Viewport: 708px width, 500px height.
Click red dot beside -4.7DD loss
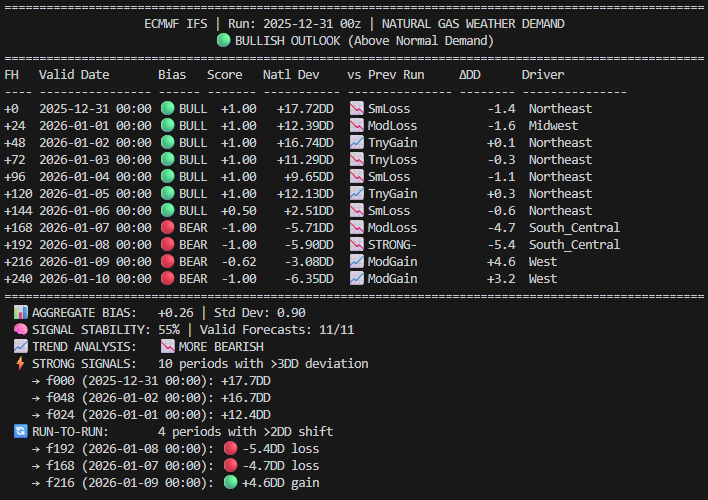(230, 465)
